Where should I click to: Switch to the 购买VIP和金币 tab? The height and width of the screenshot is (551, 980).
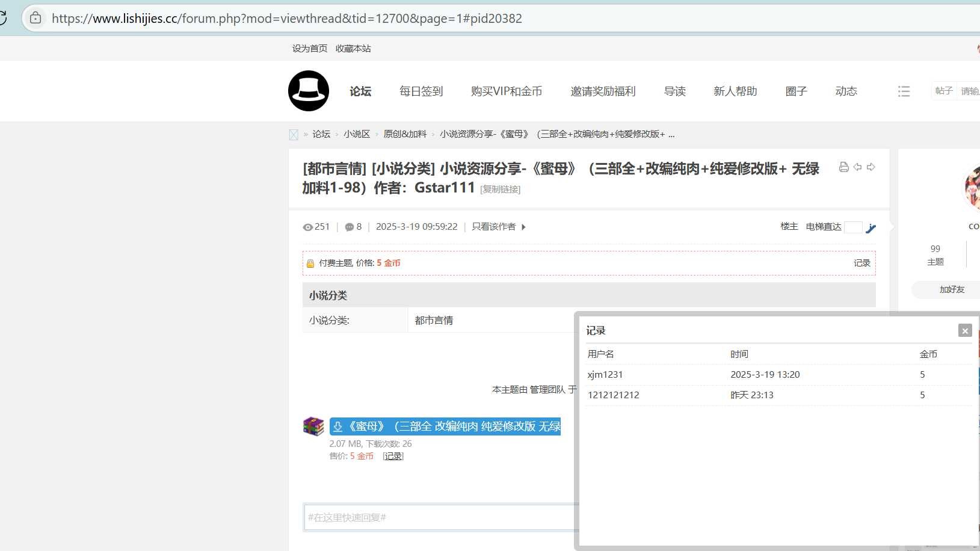[507, 91]
